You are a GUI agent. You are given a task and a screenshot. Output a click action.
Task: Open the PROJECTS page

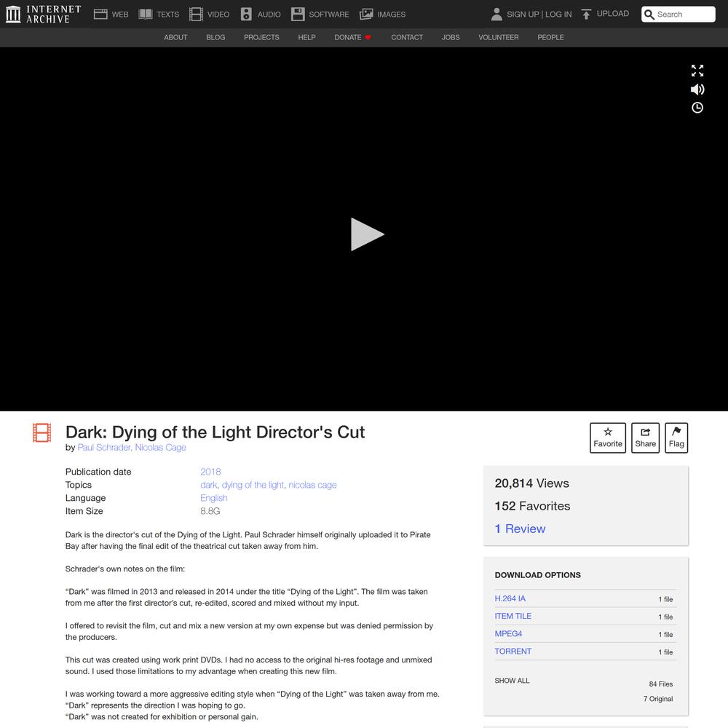pos(261,38)
